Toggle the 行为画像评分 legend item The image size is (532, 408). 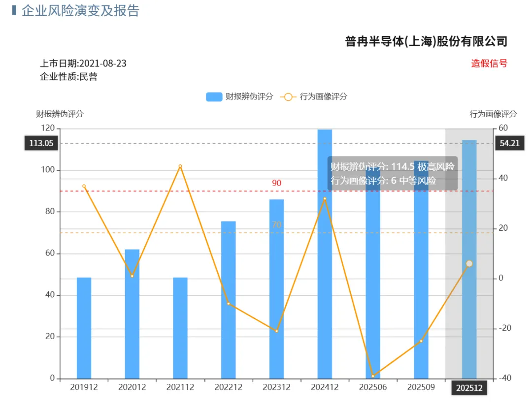[314, 96]
